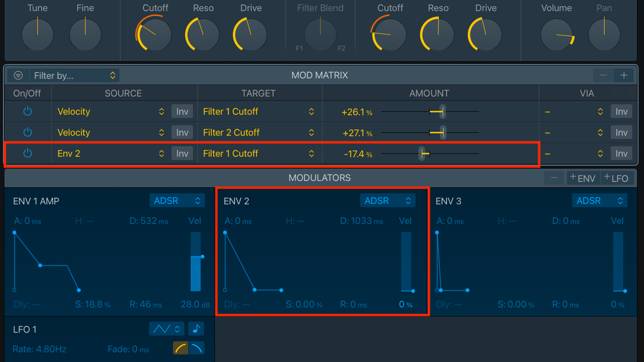Open the ENV 2 ADSR mode dropdown
The image size is (644, 362).
[x=387, y=200]
